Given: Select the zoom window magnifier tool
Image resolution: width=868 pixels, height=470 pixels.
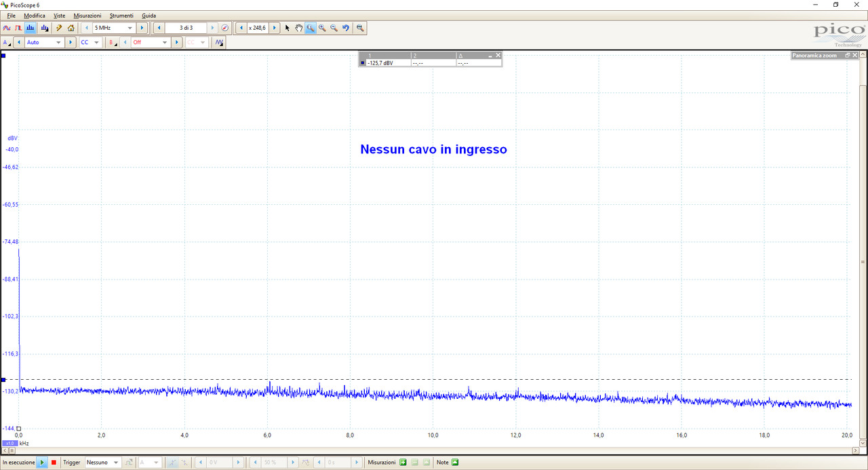Looking at the screenshot, I should tap(310, 28).
